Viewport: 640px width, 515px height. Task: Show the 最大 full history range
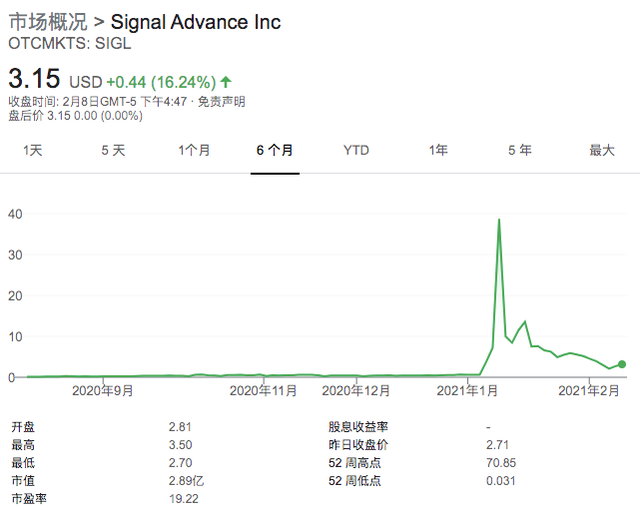click(x=601, y=150)
